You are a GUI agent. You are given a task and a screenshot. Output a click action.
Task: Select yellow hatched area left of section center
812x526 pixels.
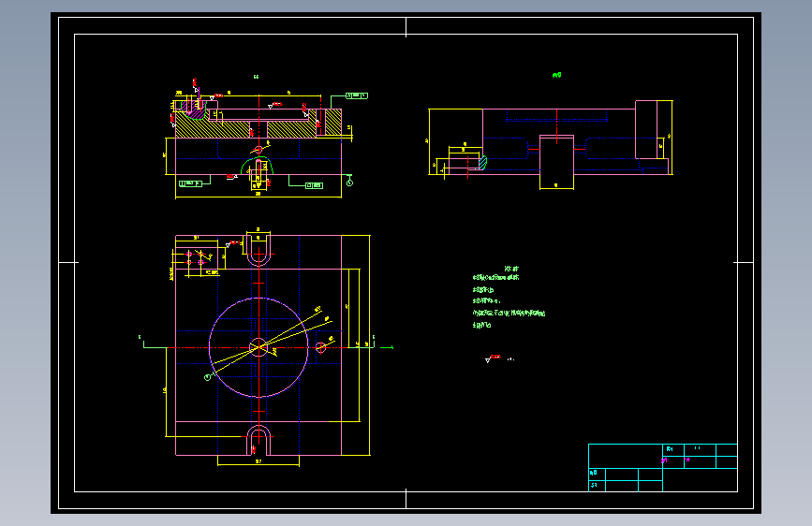click(x=213, y=129)
